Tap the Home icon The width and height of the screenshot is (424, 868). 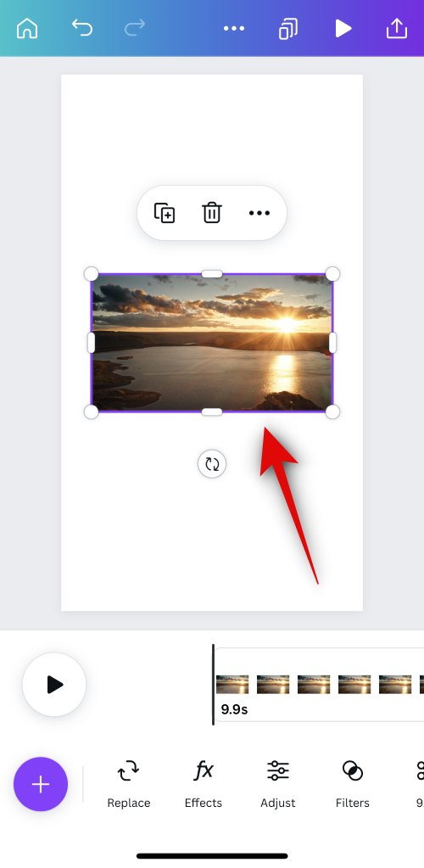27,28
